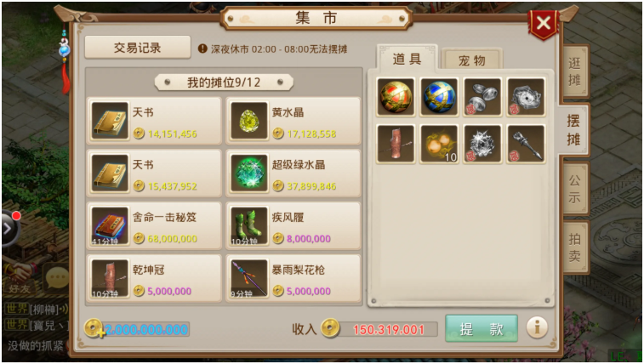
Task: Pick the silver coins inventory item
Action: tap(482, 97)
